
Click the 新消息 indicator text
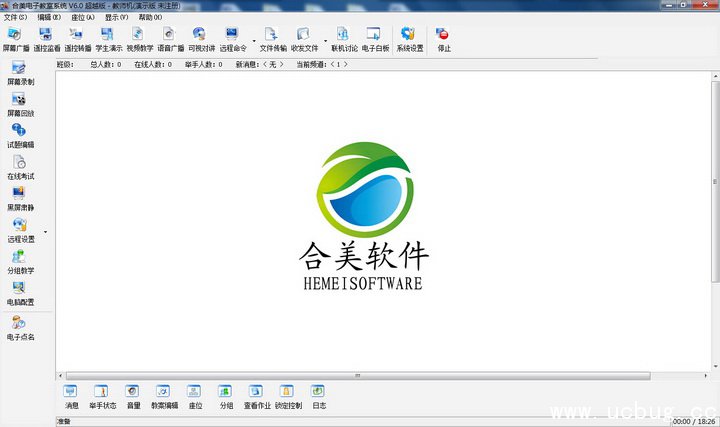pos(259,65)
